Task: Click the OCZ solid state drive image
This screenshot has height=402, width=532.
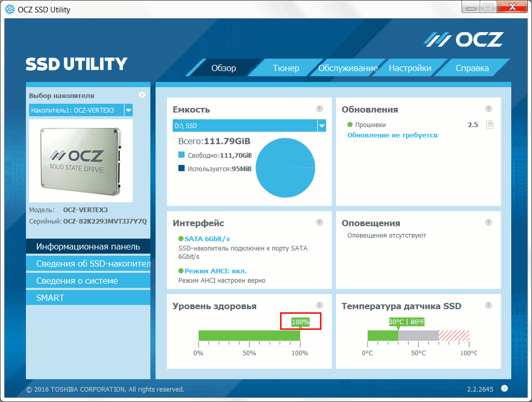Action: point(81,161)
